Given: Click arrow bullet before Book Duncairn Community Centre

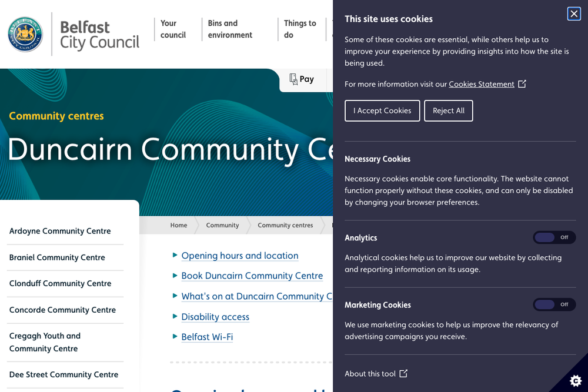Looking at the screenshot, I should point(175,276).
